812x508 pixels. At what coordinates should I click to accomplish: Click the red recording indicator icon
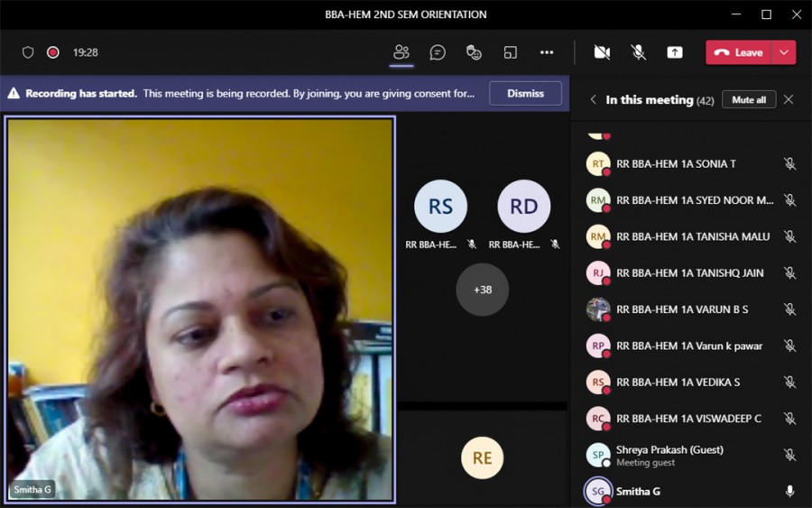(x=53, y=52)
